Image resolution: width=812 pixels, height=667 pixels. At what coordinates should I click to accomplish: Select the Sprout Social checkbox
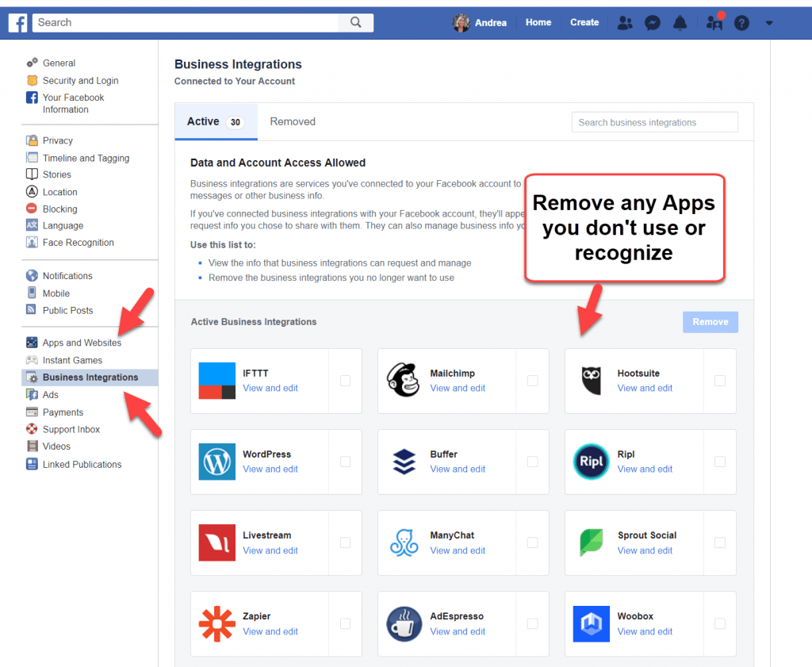point(720,542)
